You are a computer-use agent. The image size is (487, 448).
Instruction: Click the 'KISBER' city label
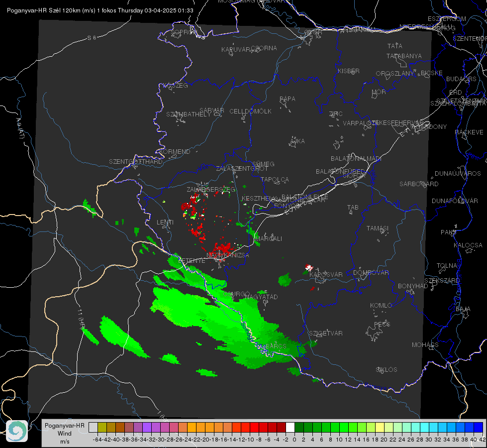tap(349, 71)
